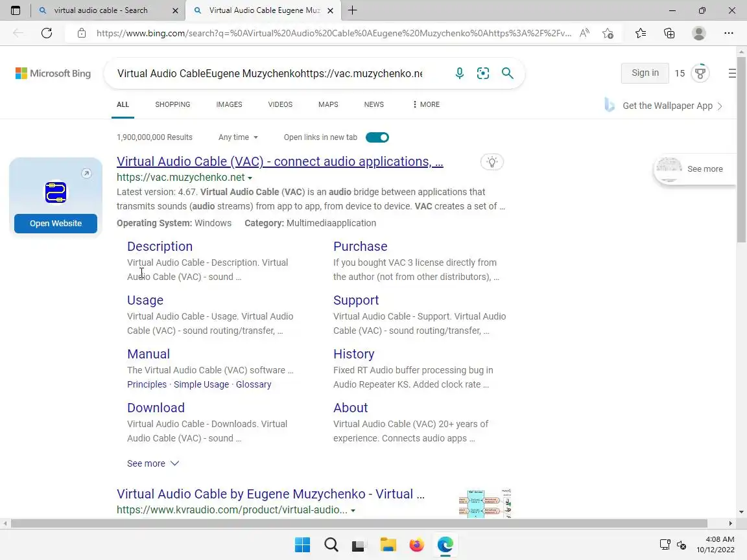Click the lightbulb insights icon beside first result

coord(492,162)
